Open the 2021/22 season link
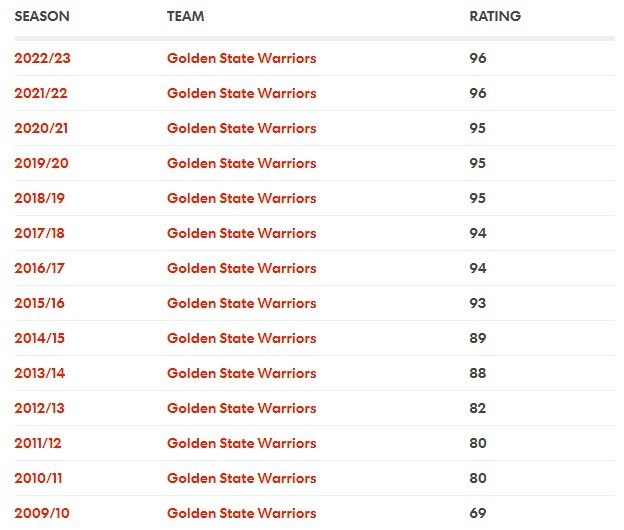624x530 pixels. 42,93
